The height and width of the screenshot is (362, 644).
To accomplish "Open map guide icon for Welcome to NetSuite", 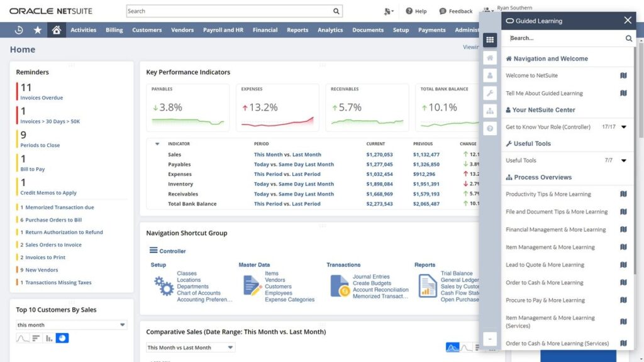I will pyautogui.click(x=623, y=75).
